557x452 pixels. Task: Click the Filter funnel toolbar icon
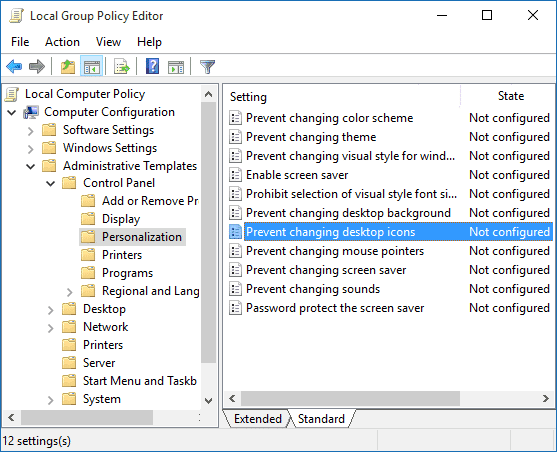pyautogui.click(x=207, y=66)
